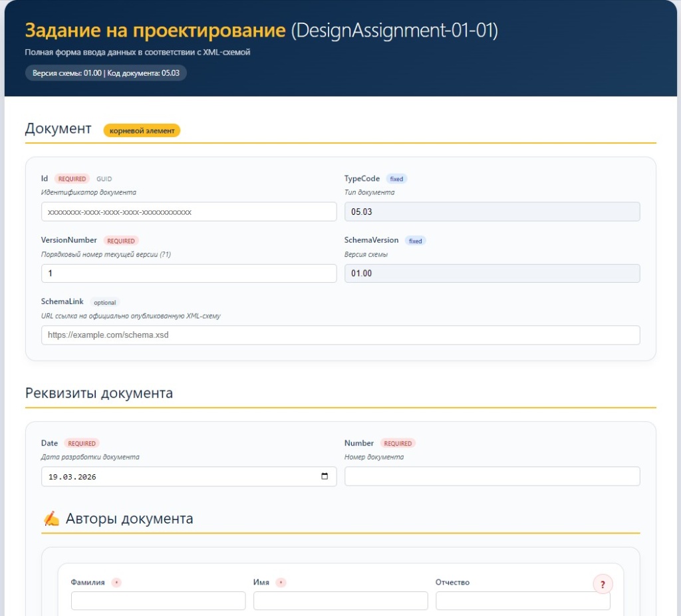681x616 pixels.
Task: Click the VersionNumber input showing 1
Action: 188,273
